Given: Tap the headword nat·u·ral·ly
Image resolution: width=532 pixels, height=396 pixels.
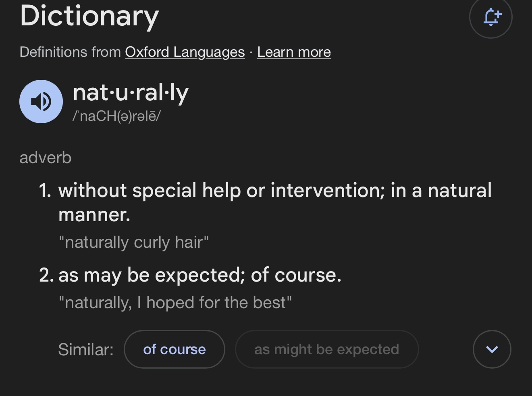Looking at the screenshot, I should (131, 93).
